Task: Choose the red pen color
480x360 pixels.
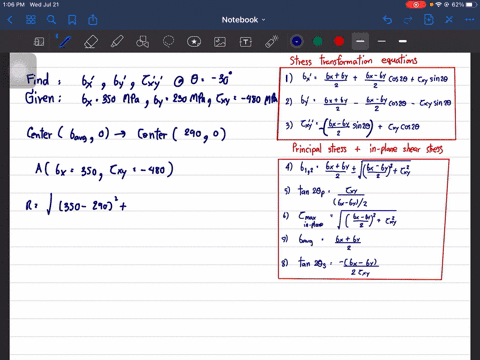Action: [x=339, y=41]
